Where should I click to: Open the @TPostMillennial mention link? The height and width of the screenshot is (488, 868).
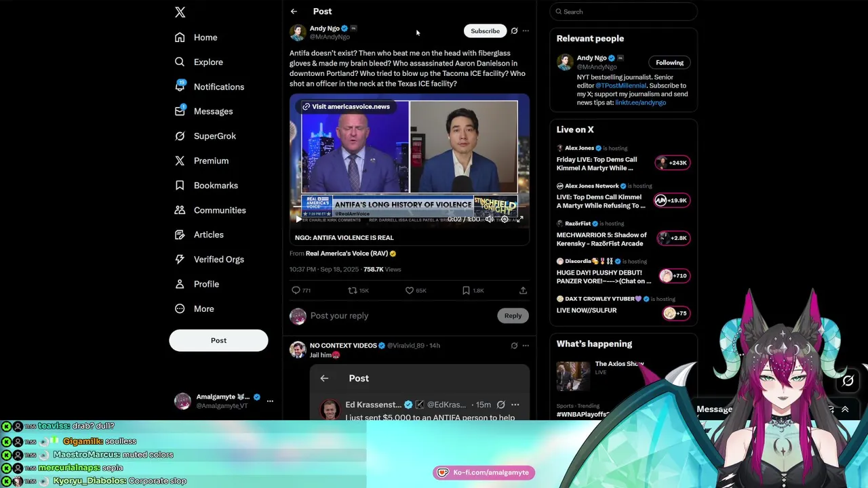click(620, 86)
